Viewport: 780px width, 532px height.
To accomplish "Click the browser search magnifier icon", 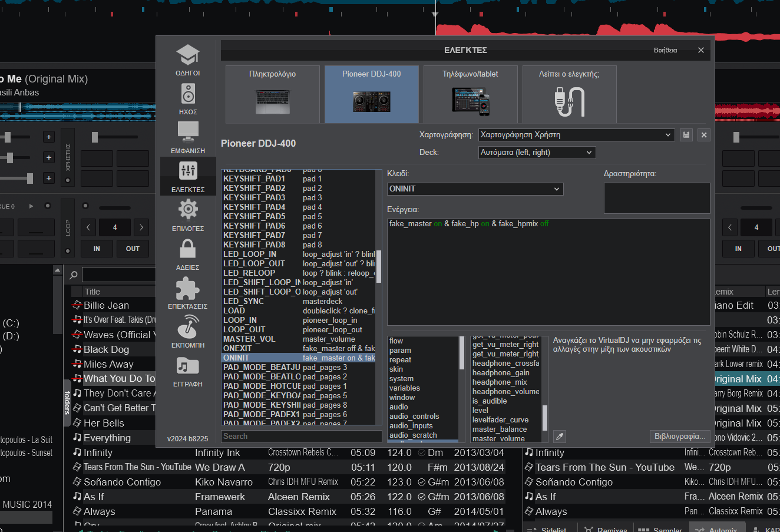I will coord(74,275).
